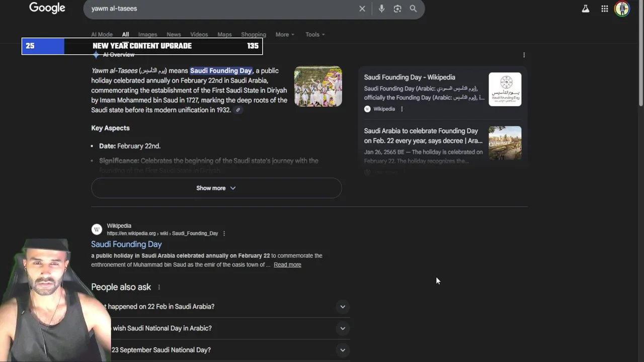Switch to the Images tab

pos(147,35)
